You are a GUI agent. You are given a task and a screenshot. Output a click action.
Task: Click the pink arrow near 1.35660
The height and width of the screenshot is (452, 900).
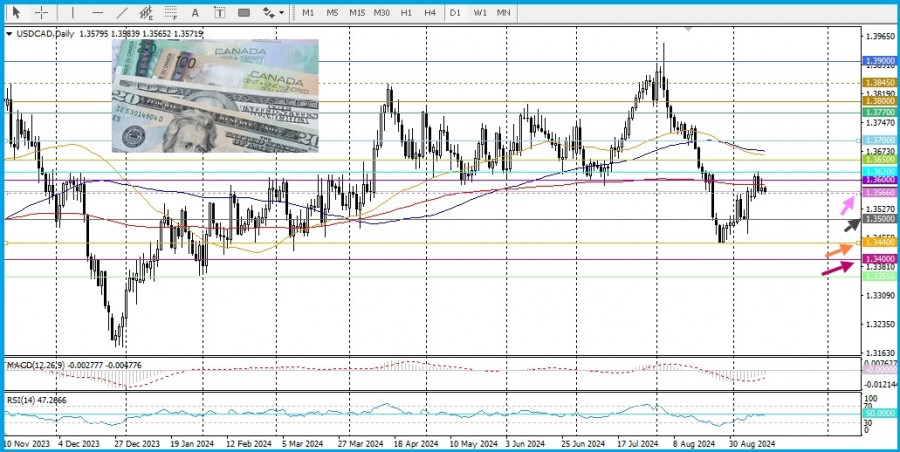click(x=846, y=204)
